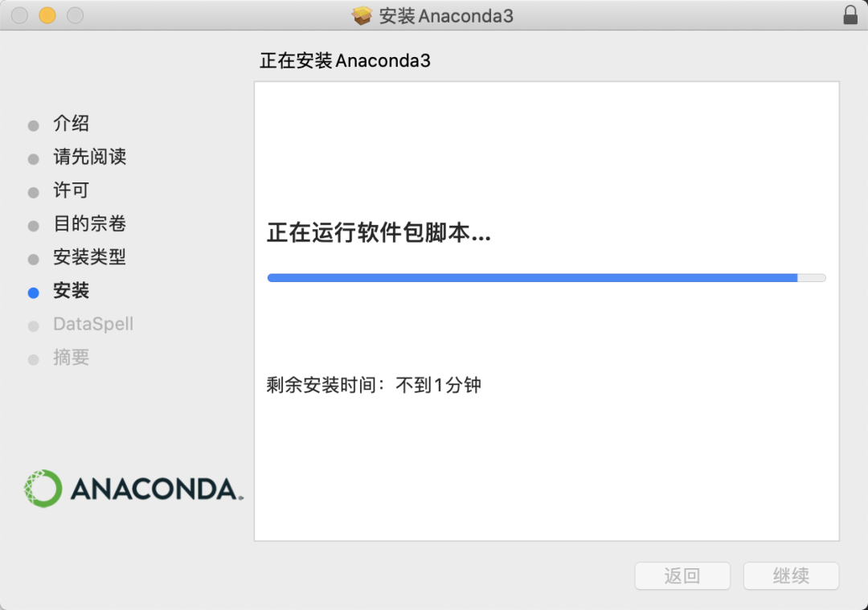Select the 介绍 step in sidebar

click(71, 124)
